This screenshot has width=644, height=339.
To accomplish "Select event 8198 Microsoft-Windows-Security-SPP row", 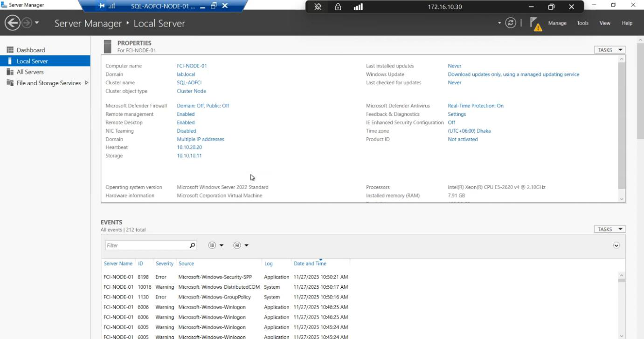I will [x=226, y=277].
